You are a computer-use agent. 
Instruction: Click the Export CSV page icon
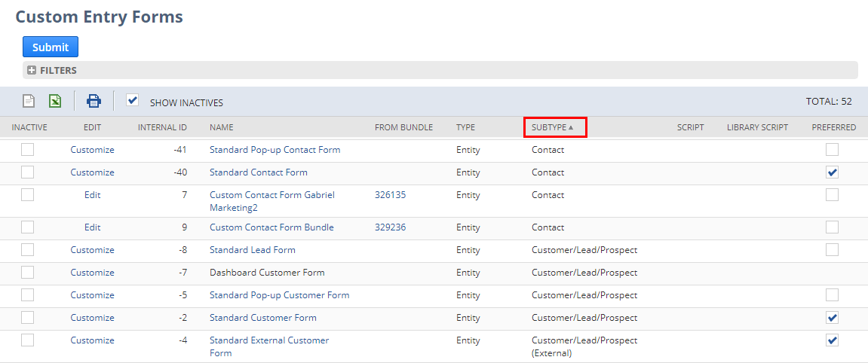click(x=29, y=101)
